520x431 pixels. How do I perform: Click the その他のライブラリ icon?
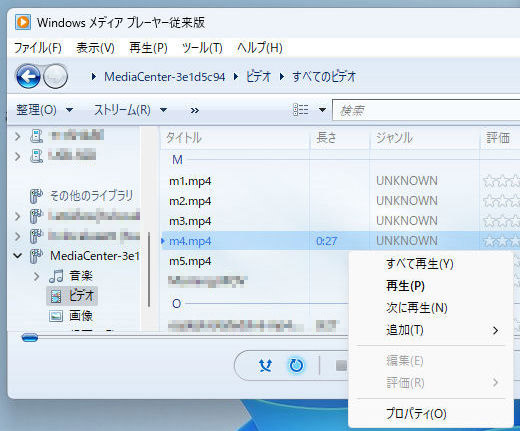pyautogui.click(x=36, y=196)
